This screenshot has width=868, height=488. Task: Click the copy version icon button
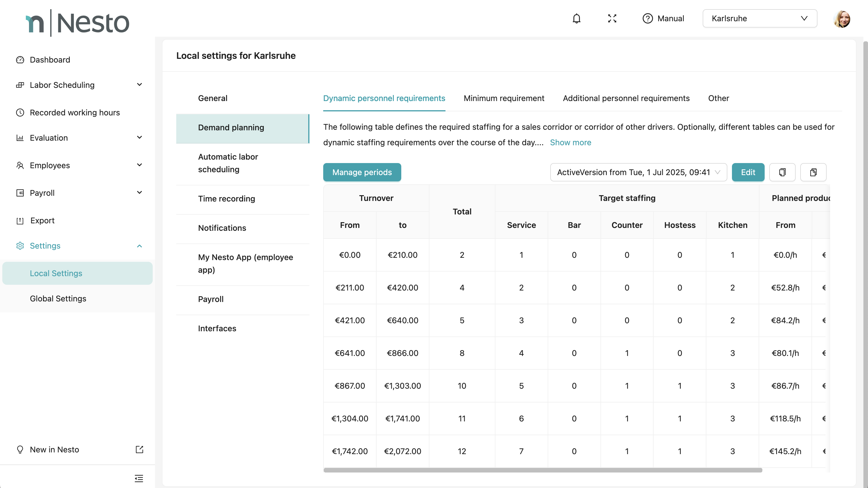point(782,172)
